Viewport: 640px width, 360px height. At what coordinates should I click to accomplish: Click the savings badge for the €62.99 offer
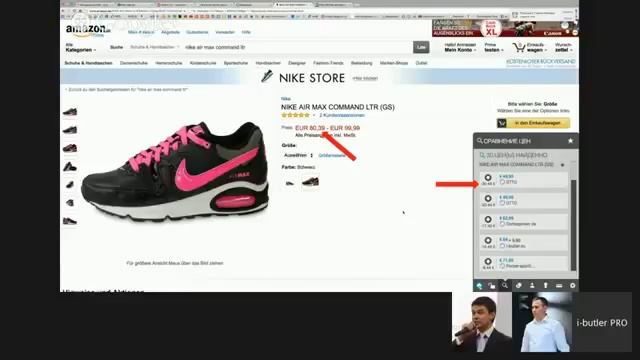[x=488, y=222]
